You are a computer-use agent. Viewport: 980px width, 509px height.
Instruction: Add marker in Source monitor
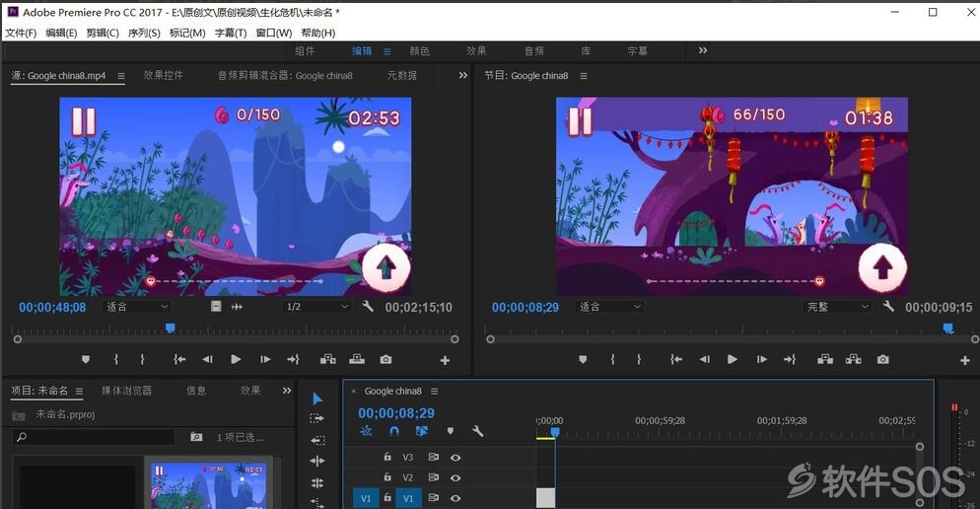pyautogui.click(x=86, y=359)
